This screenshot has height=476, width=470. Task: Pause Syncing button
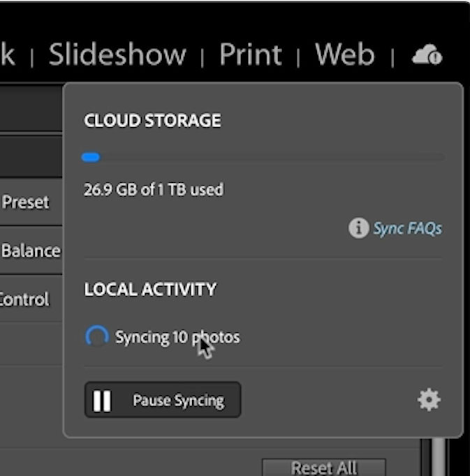(x=163, y=400)
